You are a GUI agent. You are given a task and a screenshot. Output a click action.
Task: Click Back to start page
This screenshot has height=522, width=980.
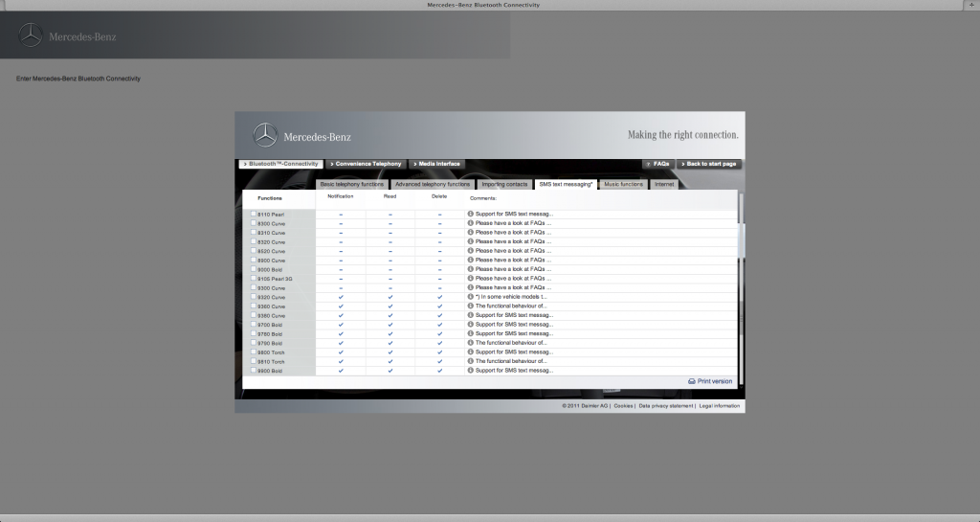[709, 164]
